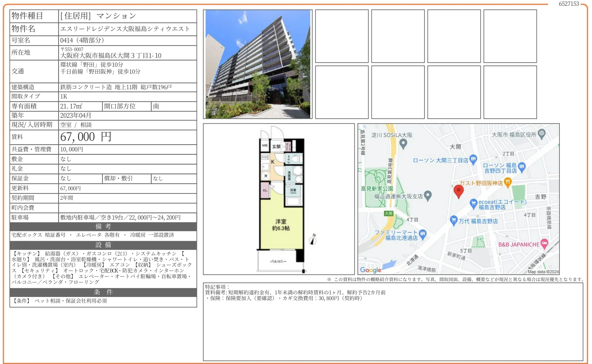Click the B&B JAPANICHE lodging marker

pyautogui.click(x=544, y=244)
